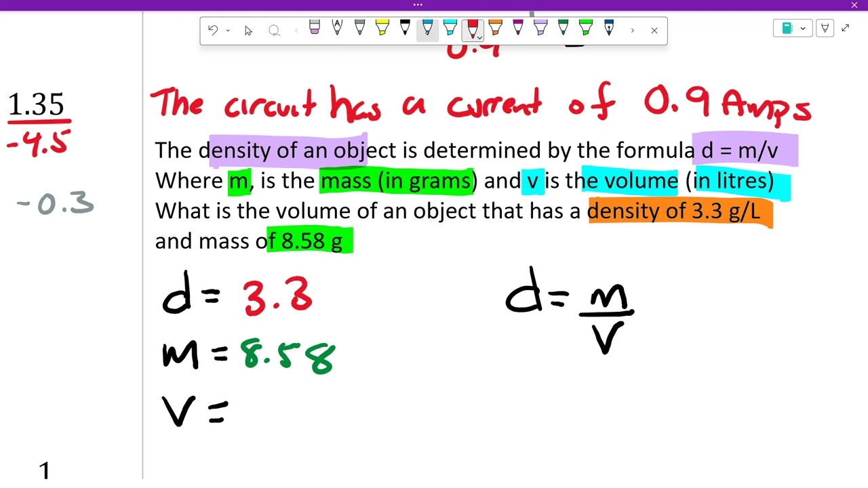Select the pointer selection tool

coord(248,30)
